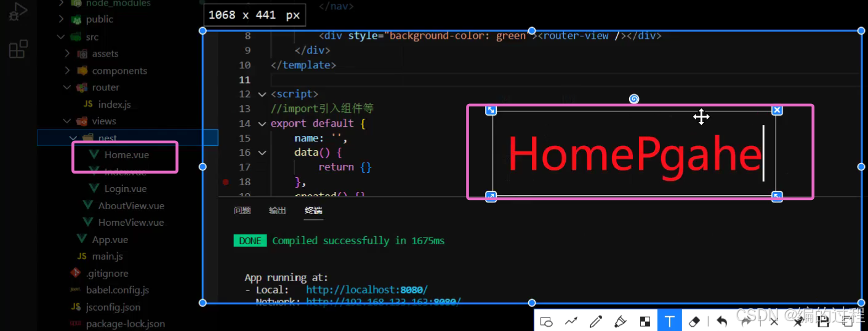Open the Extensions view in activity bar
Image resolution: width=868 pixels, height=331 pixels.
point(18,49)
